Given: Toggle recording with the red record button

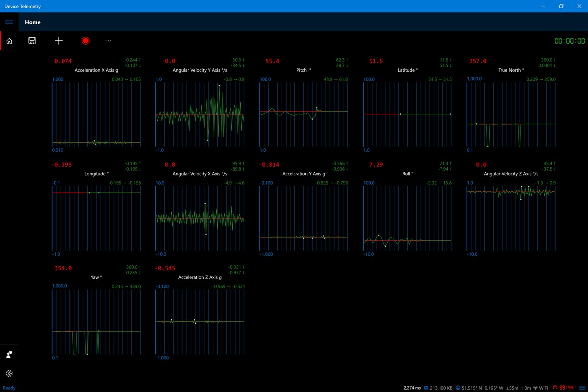Looking at the screenshot, I should tap(85, 41).
